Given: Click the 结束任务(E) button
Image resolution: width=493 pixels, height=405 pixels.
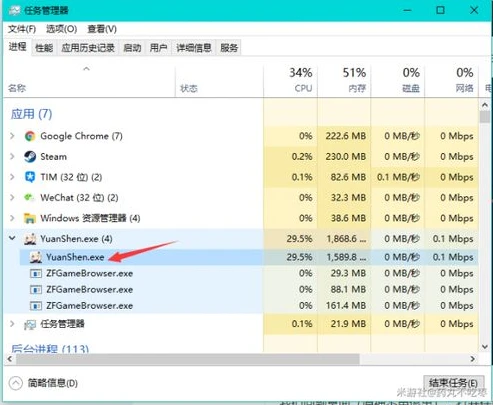Looking at the screenshot, I should pos(453,383).
